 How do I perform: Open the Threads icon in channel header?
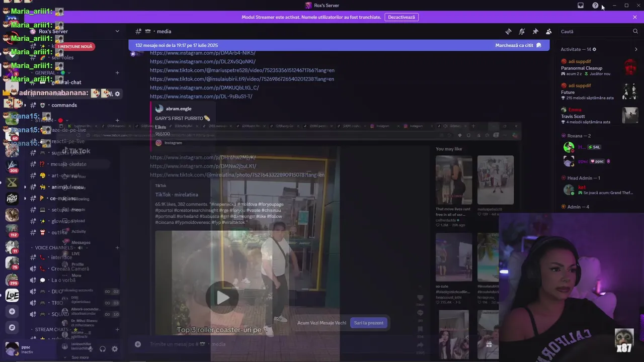tap(508, 31)
